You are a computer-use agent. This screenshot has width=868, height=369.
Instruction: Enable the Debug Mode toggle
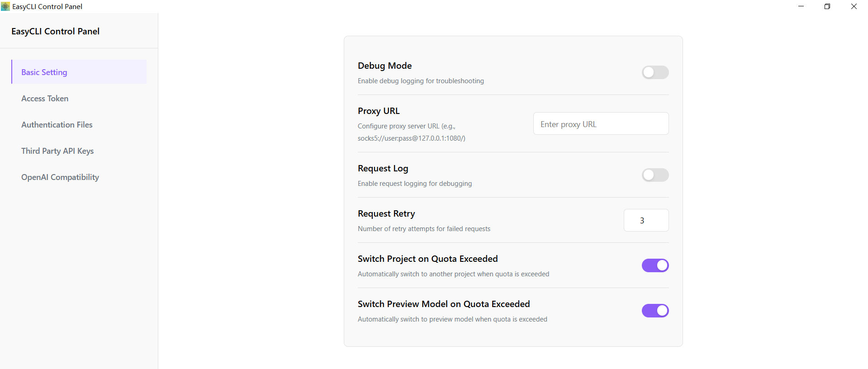click(655, 72)
